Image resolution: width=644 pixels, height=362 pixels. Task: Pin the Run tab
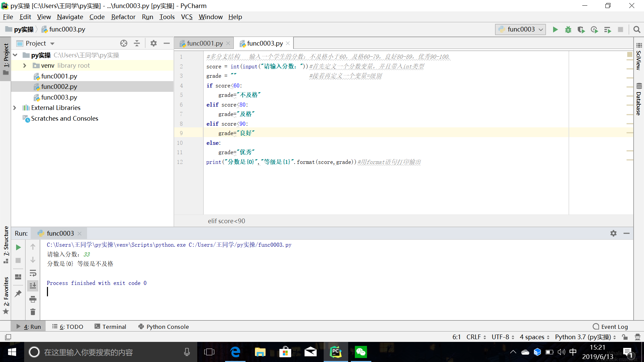click(18, 294)
